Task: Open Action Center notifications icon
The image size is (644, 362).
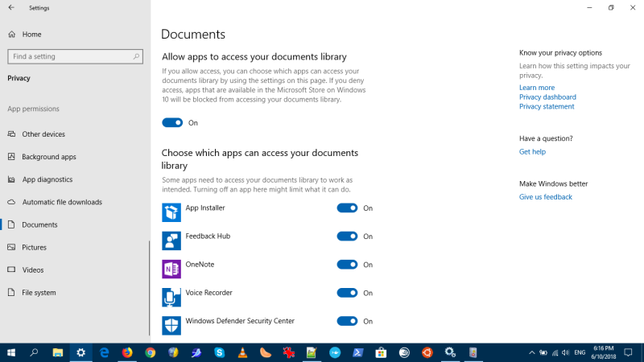Action: (628, 352)
